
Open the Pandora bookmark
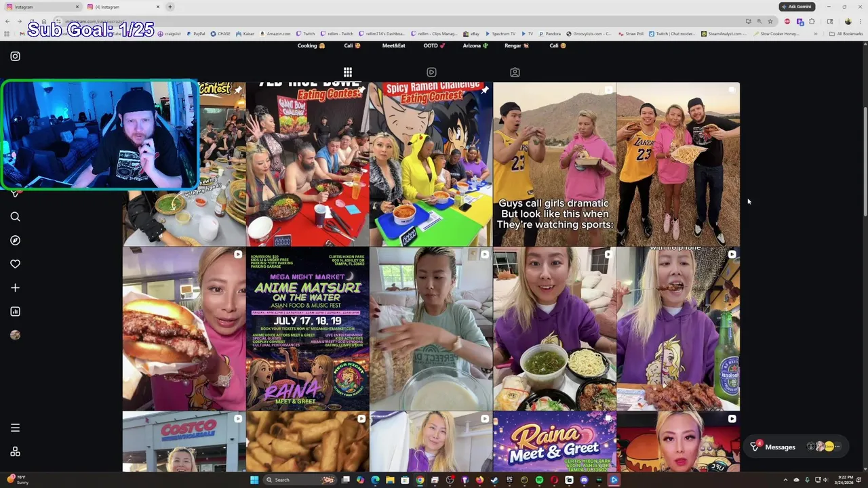(x=549, y=33)
